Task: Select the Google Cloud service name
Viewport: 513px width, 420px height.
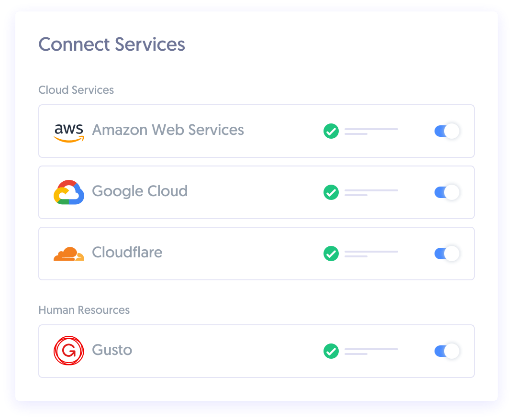Action: 140,191
